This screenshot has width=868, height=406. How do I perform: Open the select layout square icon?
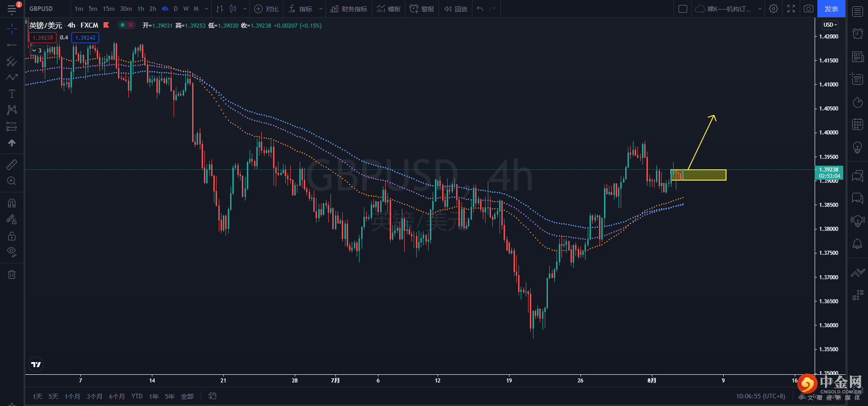[x=683, y=9]
